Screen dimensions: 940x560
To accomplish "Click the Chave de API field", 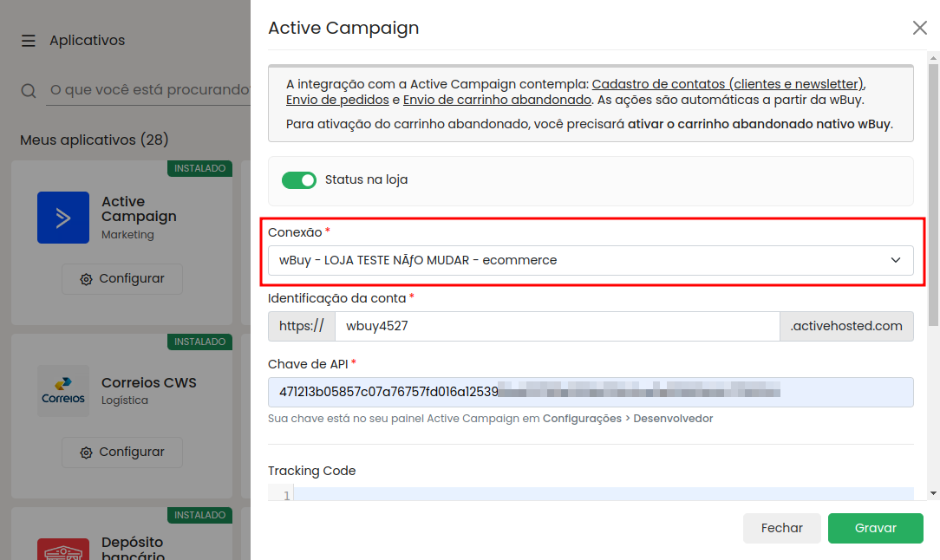I will (590, 392).
